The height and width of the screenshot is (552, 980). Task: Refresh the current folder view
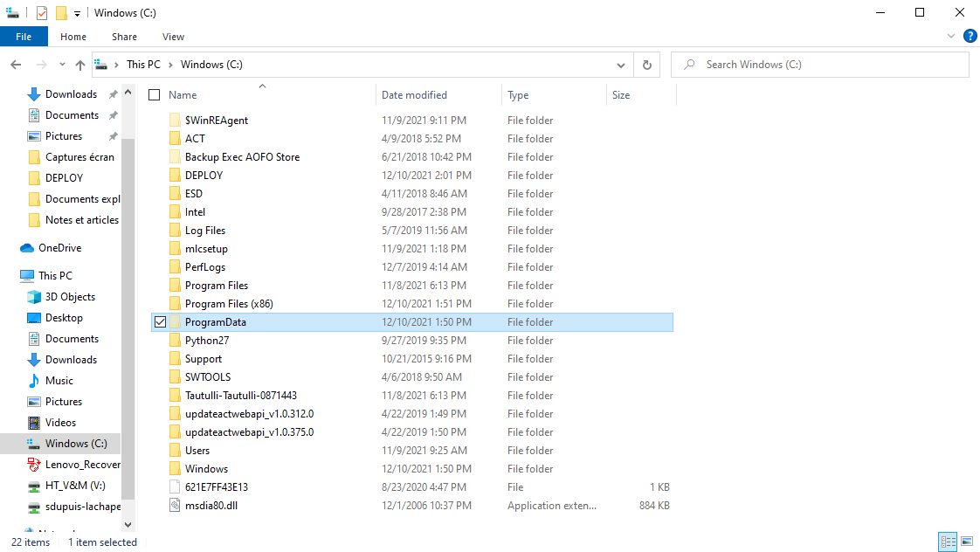646,65
